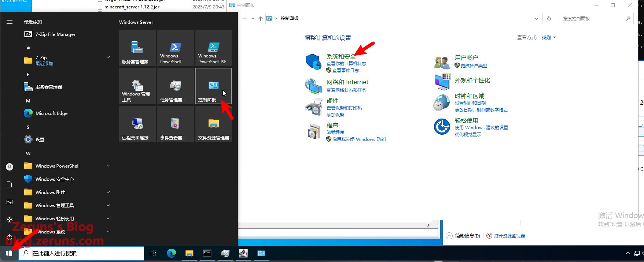The height and width of the screenshot is (262, 644).
Task: Open the address bar history dropdown
Action: click(x=536, y=19)
